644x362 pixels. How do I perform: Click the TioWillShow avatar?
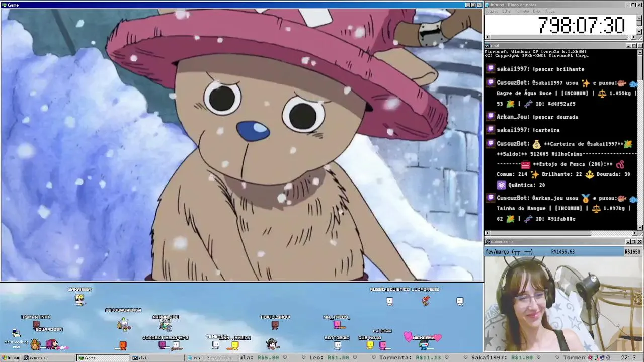point(275,325)
